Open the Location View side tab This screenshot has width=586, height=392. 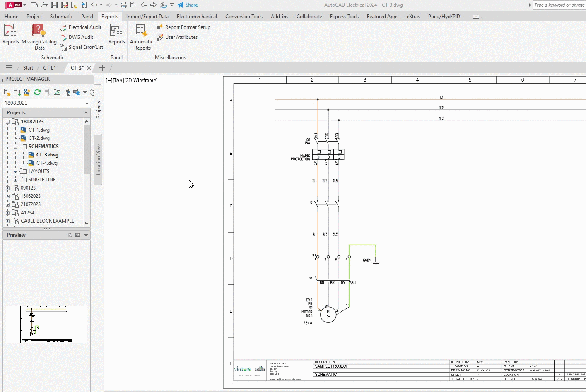pyautogui.click(x=98, y=159)
